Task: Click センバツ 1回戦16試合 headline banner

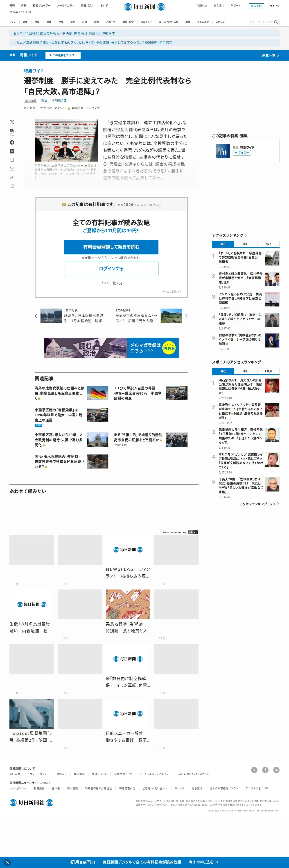Action: pos(144,33)
